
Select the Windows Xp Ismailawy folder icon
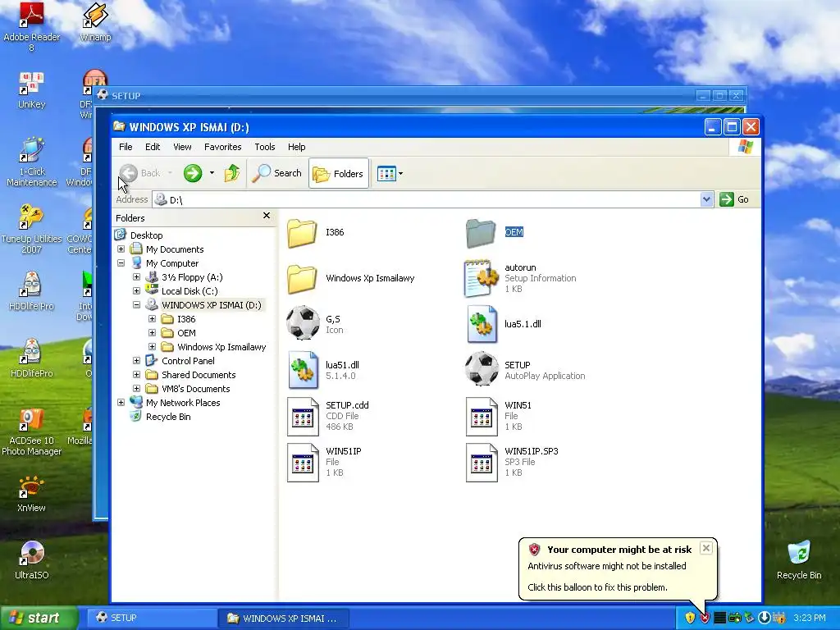point(302,279)
